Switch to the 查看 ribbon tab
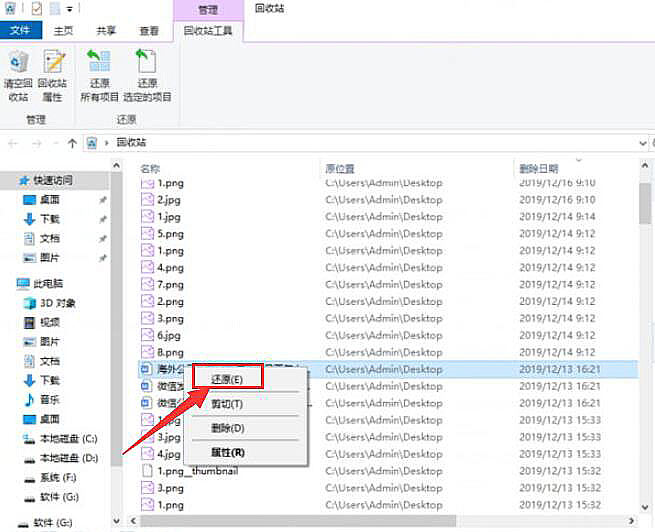The width and height of the screenshot is (655, 532). click(149, 31)
